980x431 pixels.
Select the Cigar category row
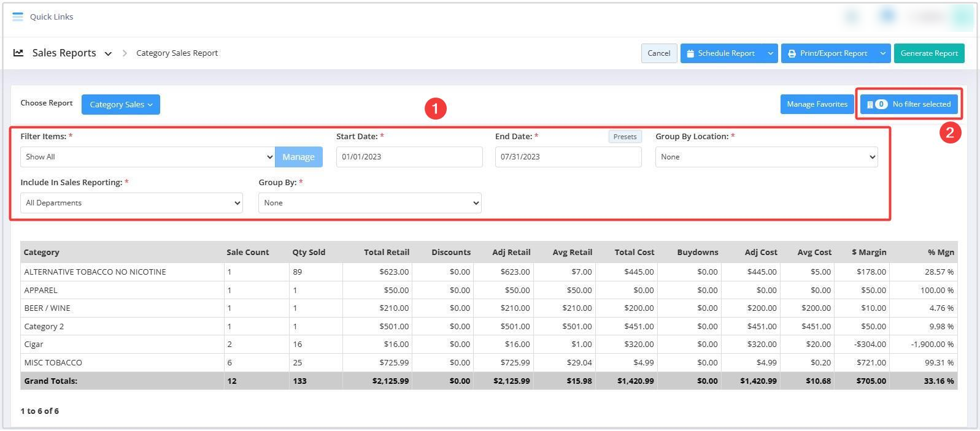[x=488, y=344]
